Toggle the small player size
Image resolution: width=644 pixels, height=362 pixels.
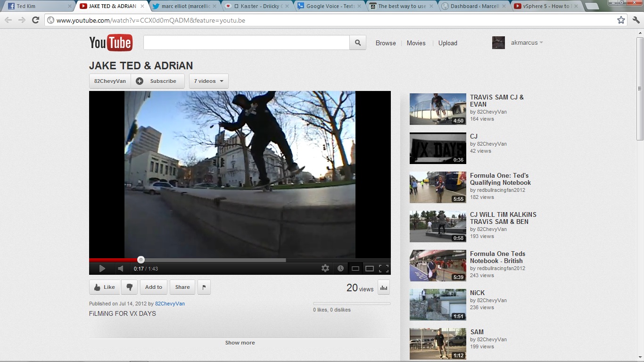pyautogui.click(x=355, y=269)
